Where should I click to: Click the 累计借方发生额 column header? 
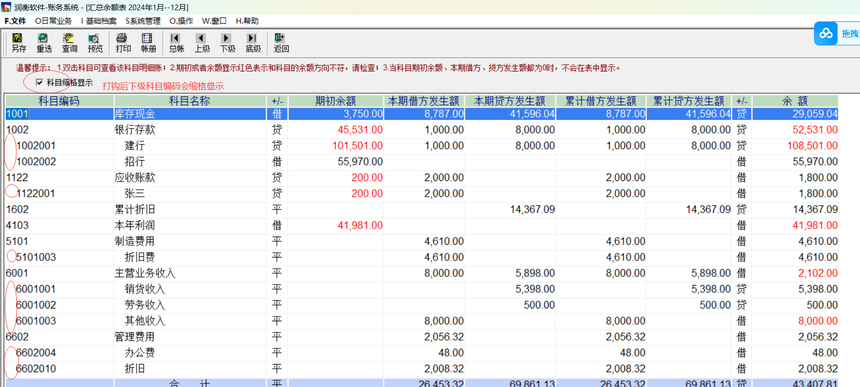pyautogui.click(x=601, y=101)
